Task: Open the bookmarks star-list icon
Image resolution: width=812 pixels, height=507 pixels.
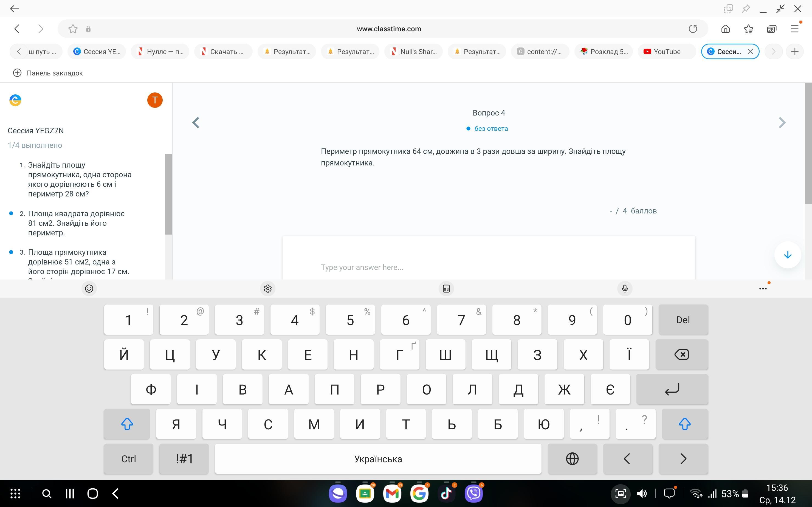Action: (748, 29)
